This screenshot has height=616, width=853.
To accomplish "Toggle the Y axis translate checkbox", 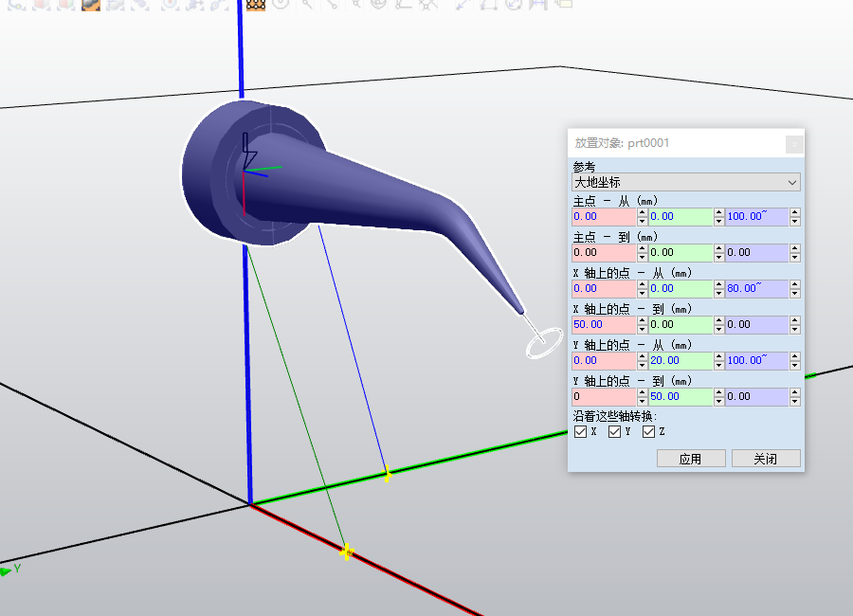I will pyautogui.click(x=615, y=431).
